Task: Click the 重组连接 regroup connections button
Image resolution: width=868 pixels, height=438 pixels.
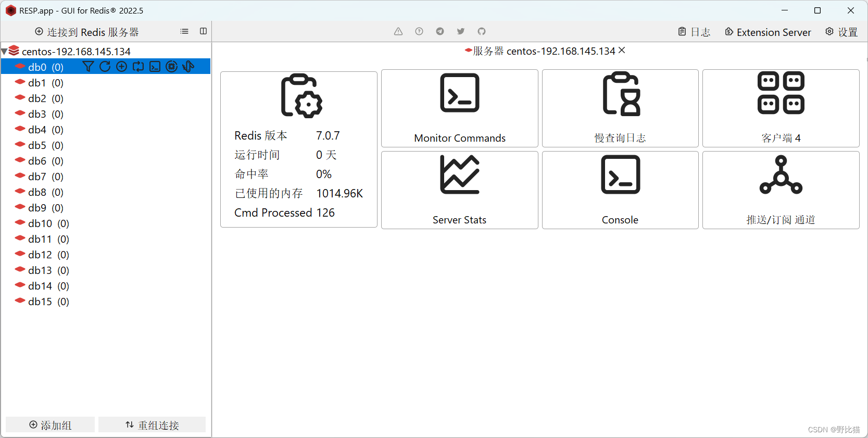Action: [152, 425]
